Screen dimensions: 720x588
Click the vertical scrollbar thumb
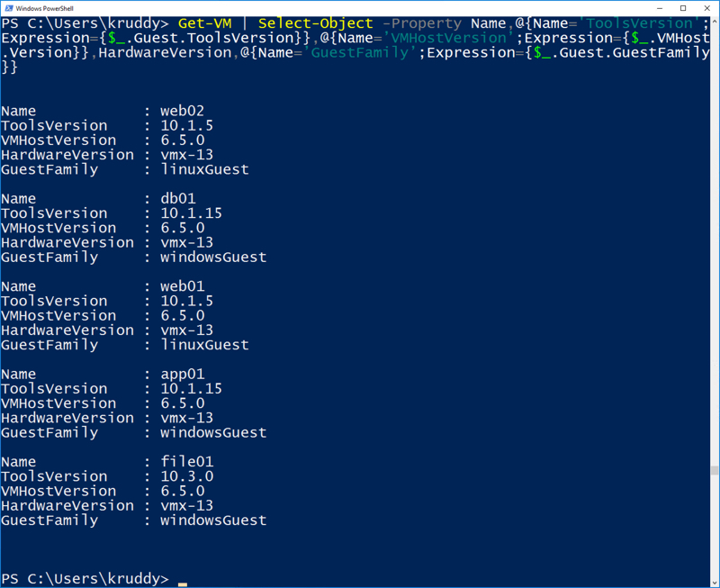pyautogui.click(x=714, y=470)
